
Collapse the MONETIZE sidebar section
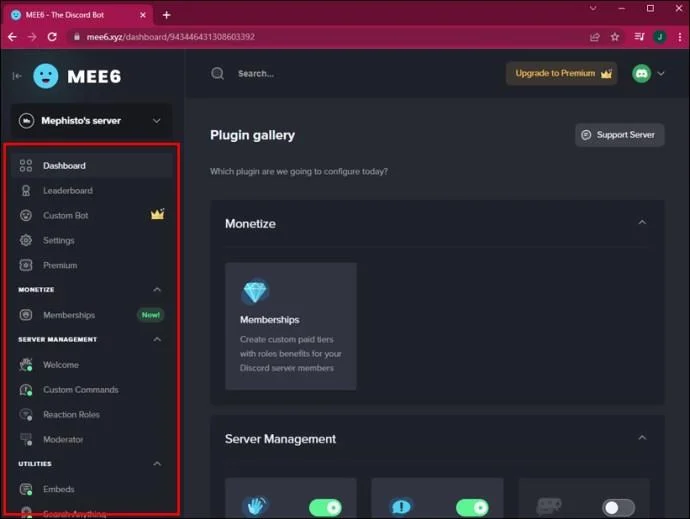point(157,289)
